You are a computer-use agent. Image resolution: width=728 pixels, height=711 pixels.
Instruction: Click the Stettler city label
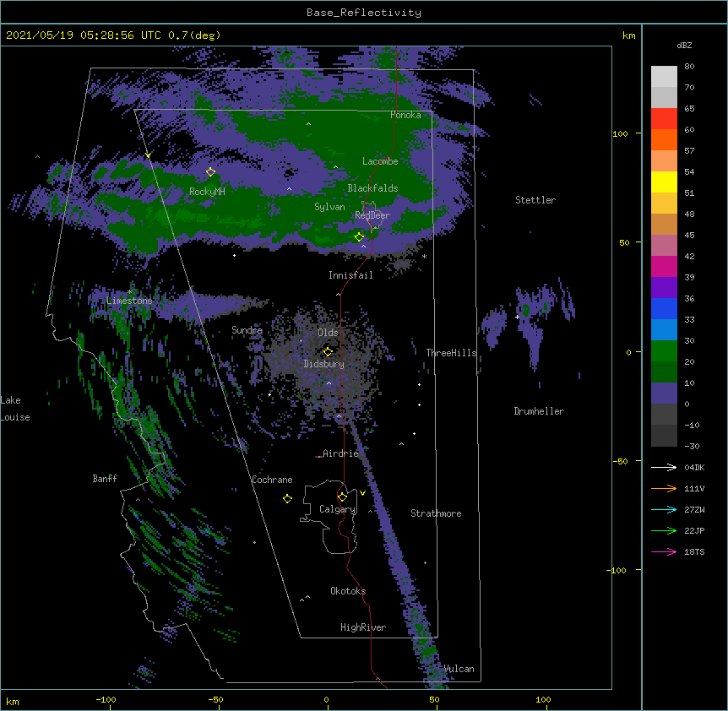(535, 200)
